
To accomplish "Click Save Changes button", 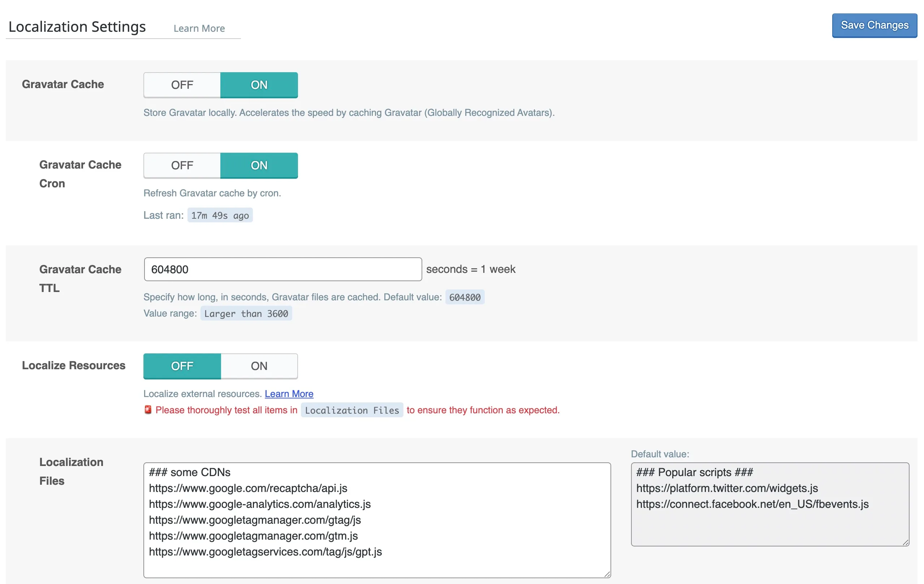I will pos(875,25).
